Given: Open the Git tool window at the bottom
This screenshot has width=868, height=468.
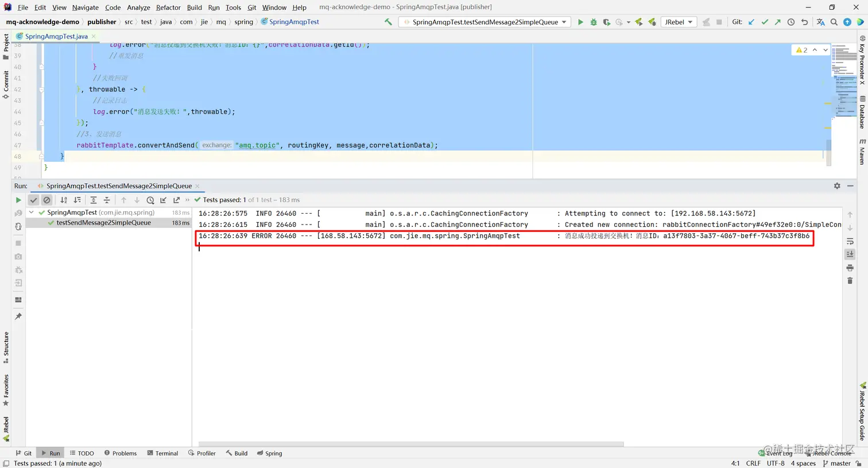Looking at the screenshot, I should point(24,453).
